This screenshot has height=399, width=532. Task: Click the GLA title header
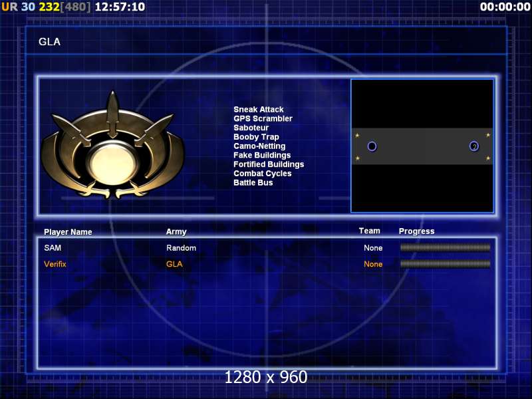tap(49, 42)
